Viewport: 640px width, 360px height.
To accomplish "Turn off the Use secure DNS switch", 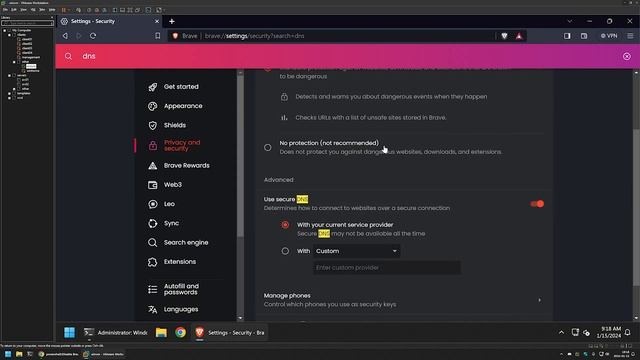I will pyautogui.click(x=537, y=204).
